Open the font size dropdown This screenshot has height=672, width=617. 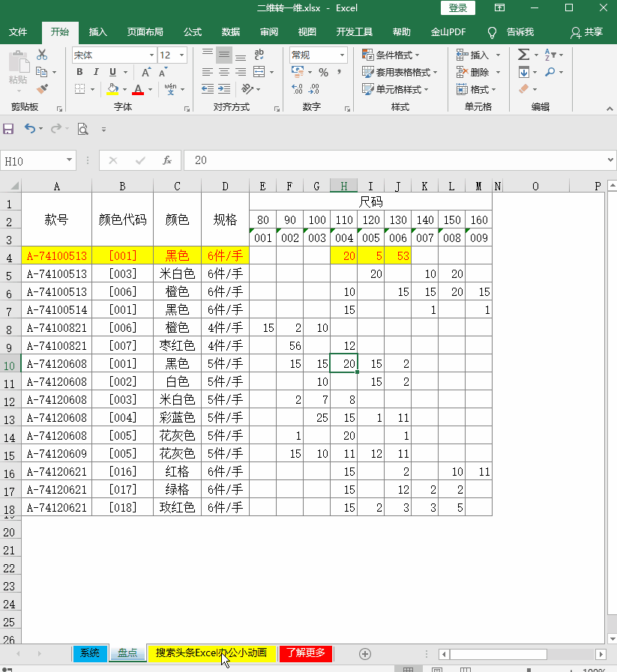181,55
